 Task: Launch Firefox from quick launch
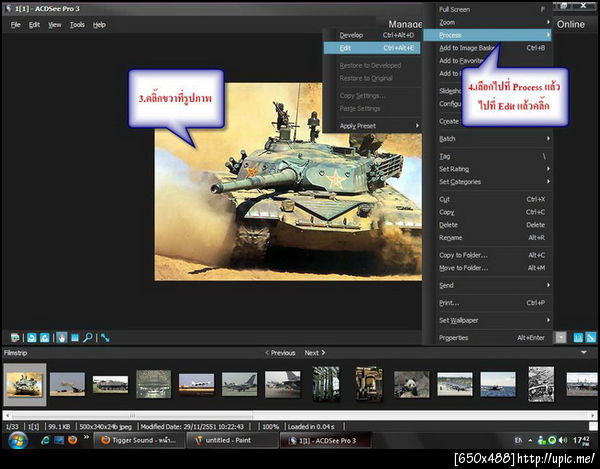[x=72, y=440]
